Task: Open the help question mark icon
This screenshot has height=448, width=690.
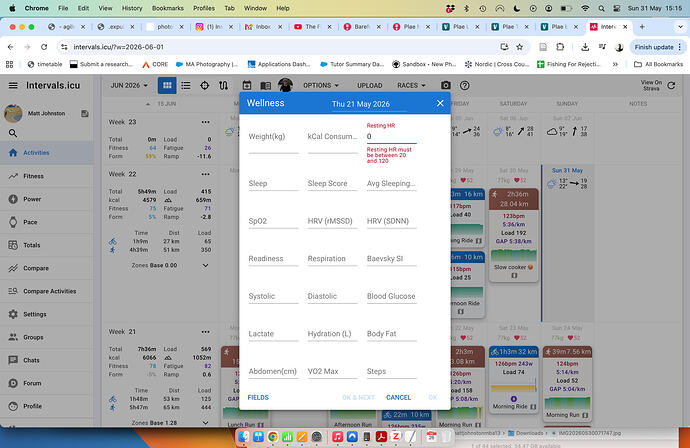Action: (x=464, y=85)
